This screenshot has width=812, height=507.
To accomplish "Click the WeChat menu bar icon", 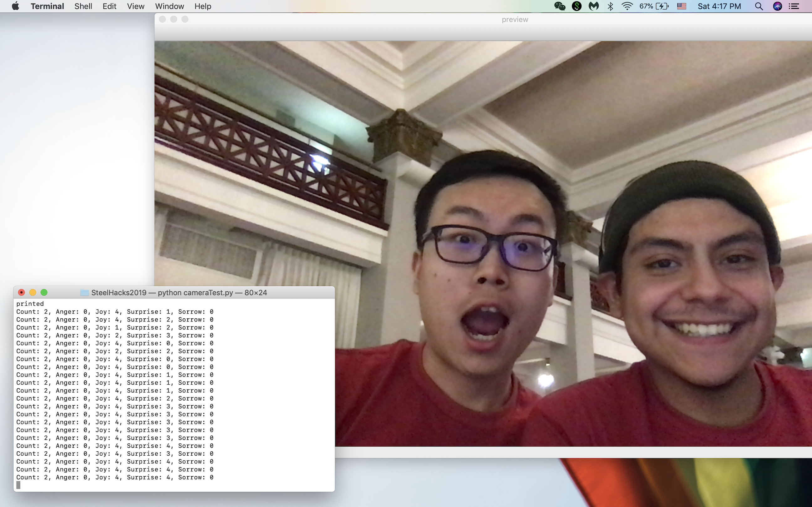I will 559,6.
